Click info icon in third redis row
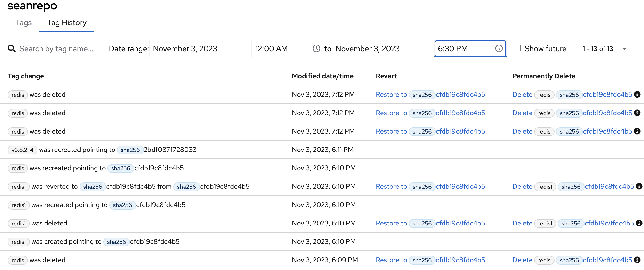Screen dimensions: 644x270 click(x=637, y=131)
